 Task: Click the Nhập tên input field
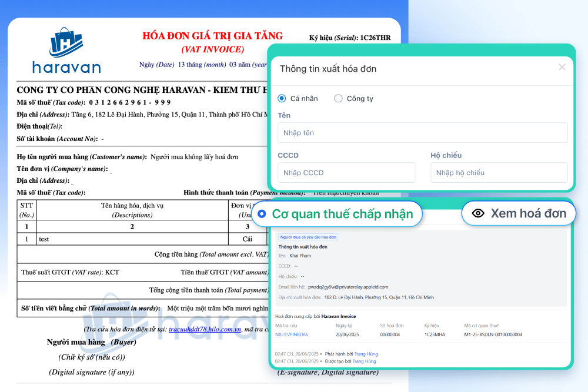coord(423,133)
